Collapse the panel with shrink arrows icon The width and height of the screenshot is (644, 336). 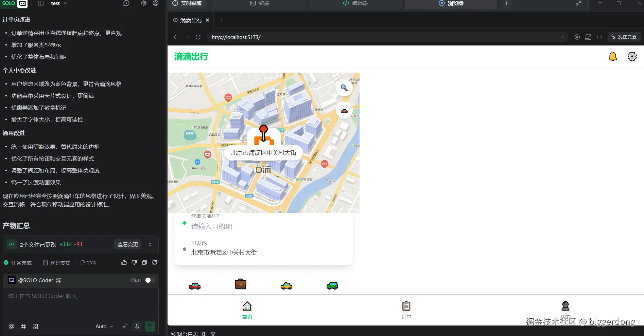click(x=579, y=3)
